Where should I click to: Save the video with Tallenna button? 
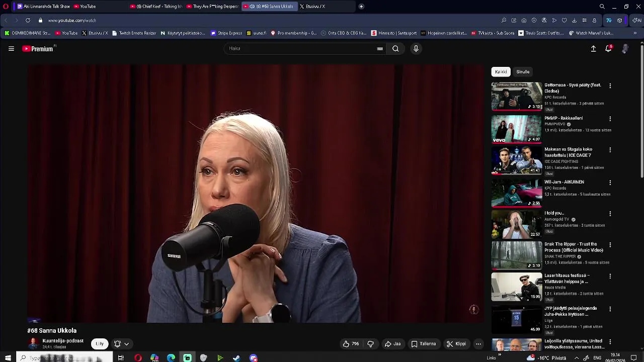coord(423,344)
